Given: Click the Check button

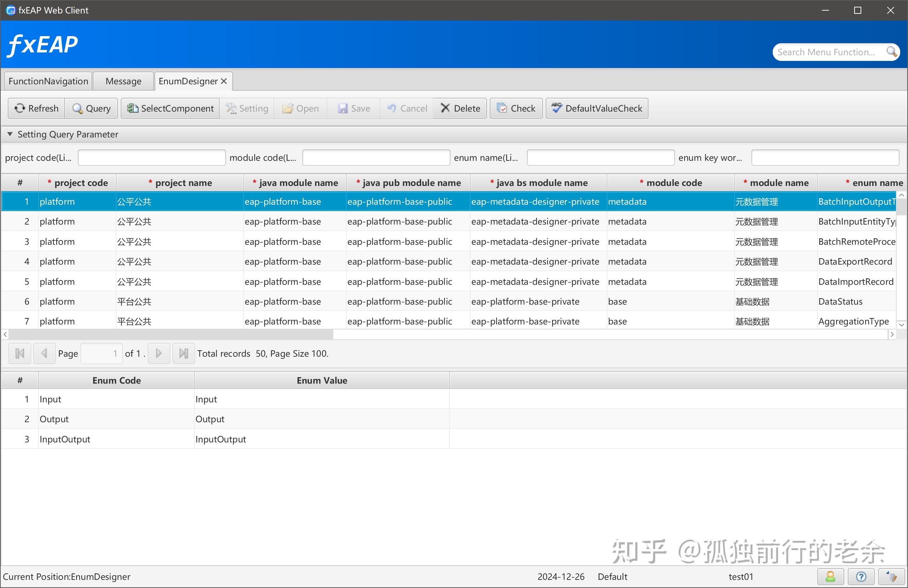Looking at the screenshot, I should (516, 108).
